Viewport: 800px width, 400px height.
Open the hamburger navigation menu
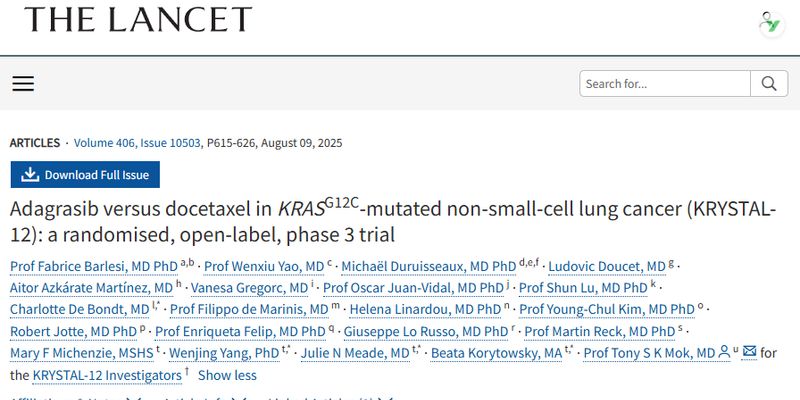[23, 84]
